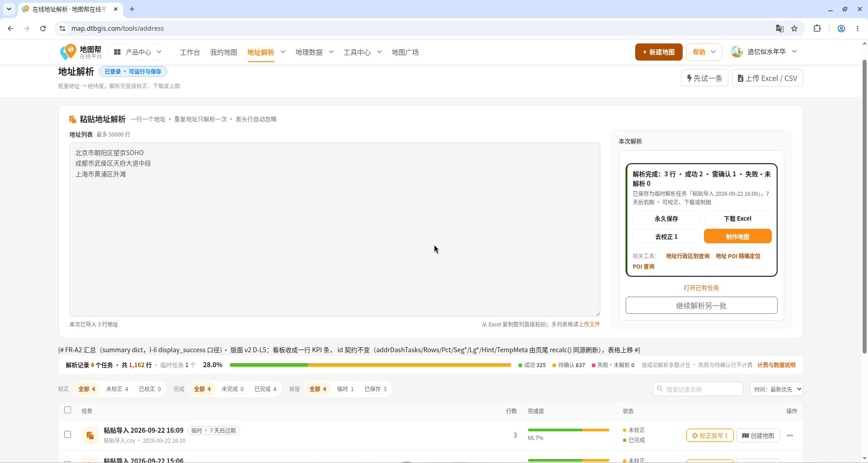Open the tab search dropdown arrow
868x463 pixels.
pyautogui.click(x=9, y=9)
